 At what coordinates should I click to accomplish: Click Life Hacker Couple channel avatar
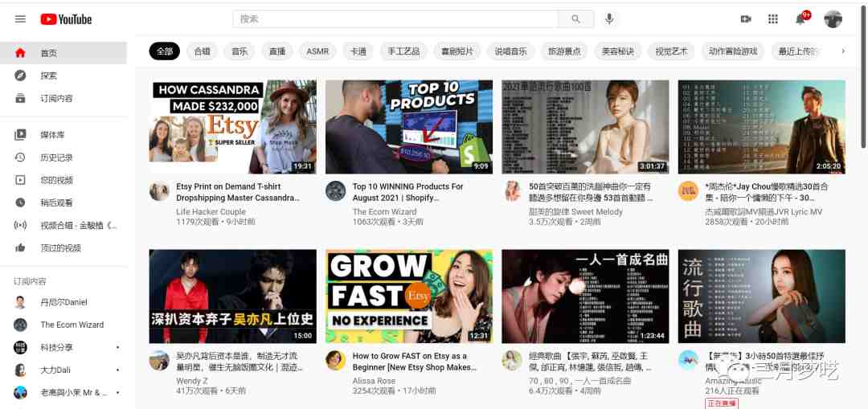point(159,191)
